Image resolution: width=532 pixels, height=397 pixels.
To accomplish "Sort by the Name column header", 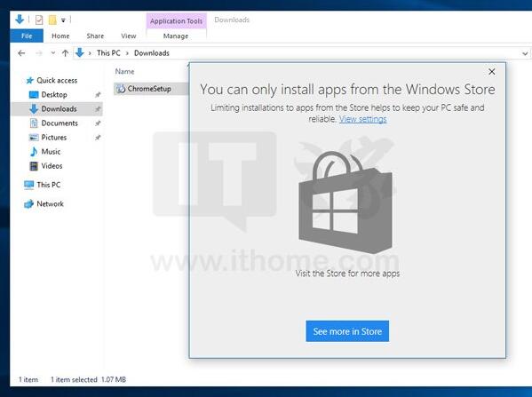I will pos(124,71).
